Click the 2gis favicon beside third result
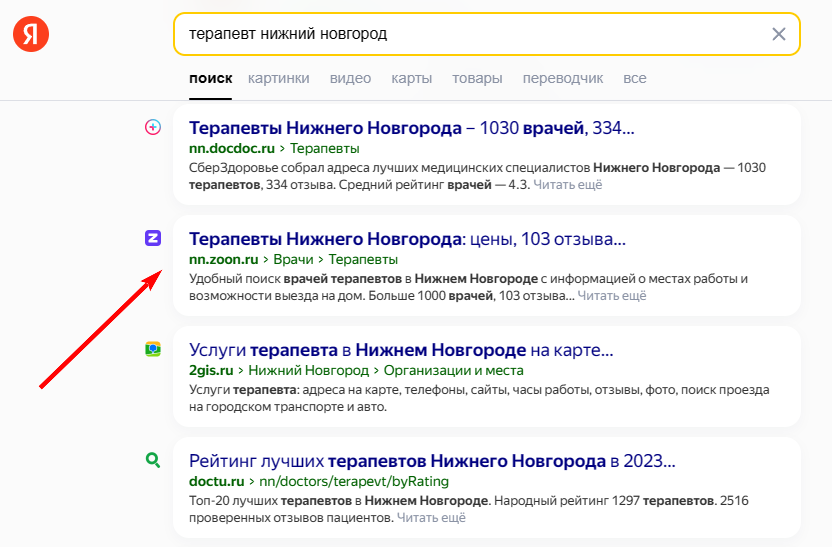This screenshot has width=832, height=547. click(153, 349)
